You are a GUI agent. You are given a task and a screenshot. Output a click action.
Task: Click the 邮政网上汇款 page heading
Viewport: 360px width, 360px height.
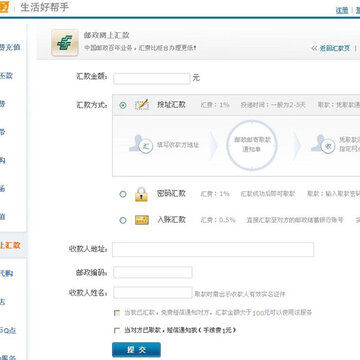tap(106, 36)
